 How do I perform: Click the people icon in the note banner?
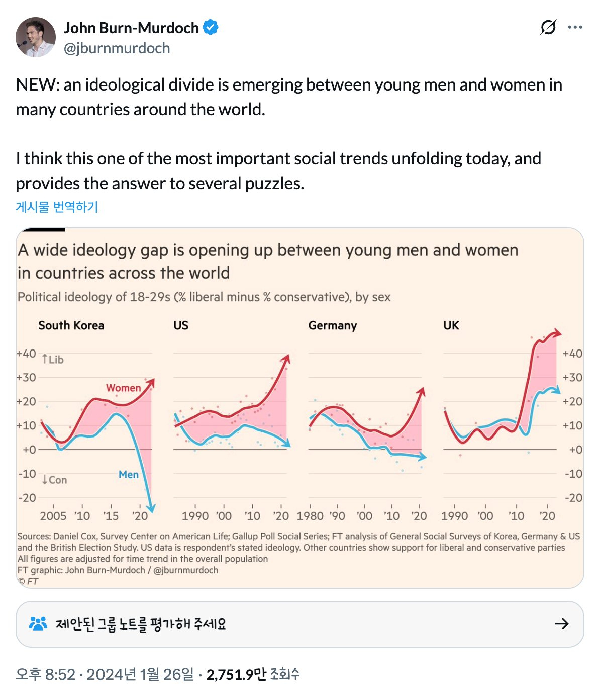(38, 624)
